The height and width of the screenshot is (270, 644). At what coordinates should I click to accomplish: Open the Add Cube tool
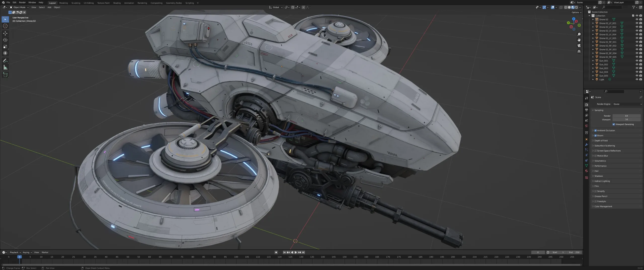(5, 75)
